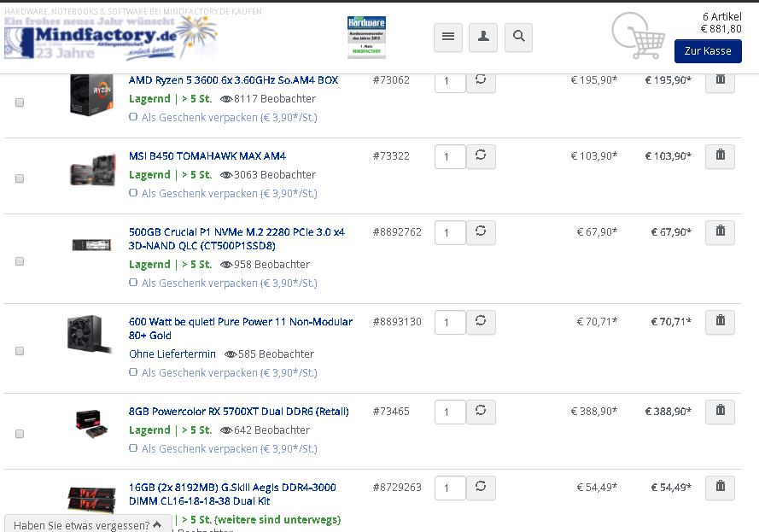Click the shopping cart icon
The height and width of the screenshot is (532, 759).
click(639, 35)
